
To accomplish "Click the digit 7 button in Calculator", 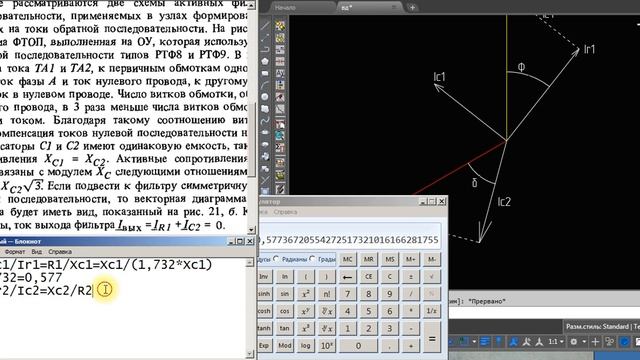I will point(347,294).
